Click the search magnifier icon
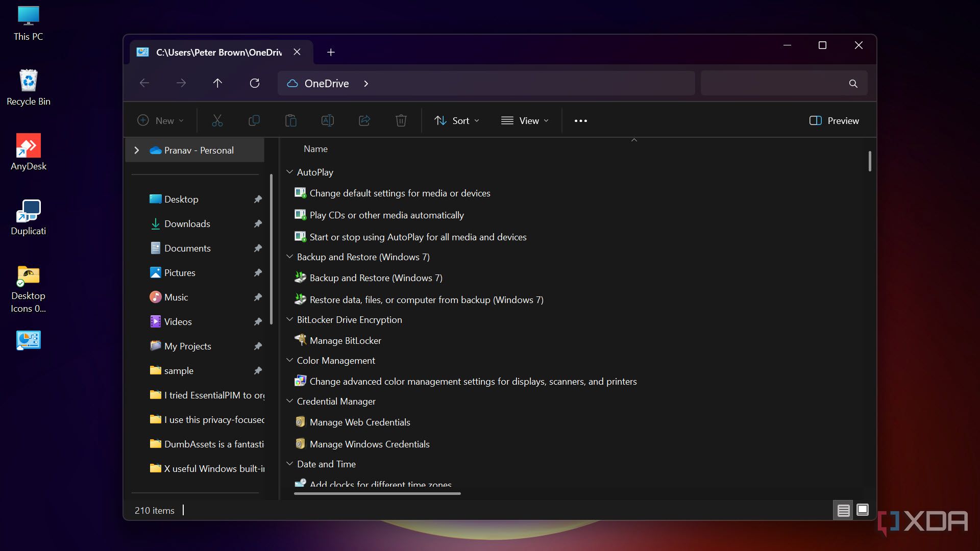This screenshot has width=980, height=551. (853, 83)
